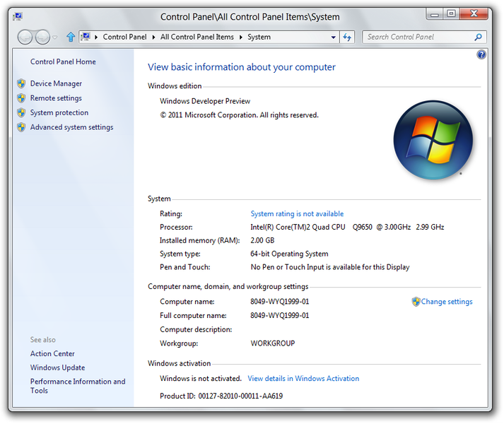Screen dimensions: 504x424
Task: Click the shield icon beside Device Manager
Action: click(21, 83)
